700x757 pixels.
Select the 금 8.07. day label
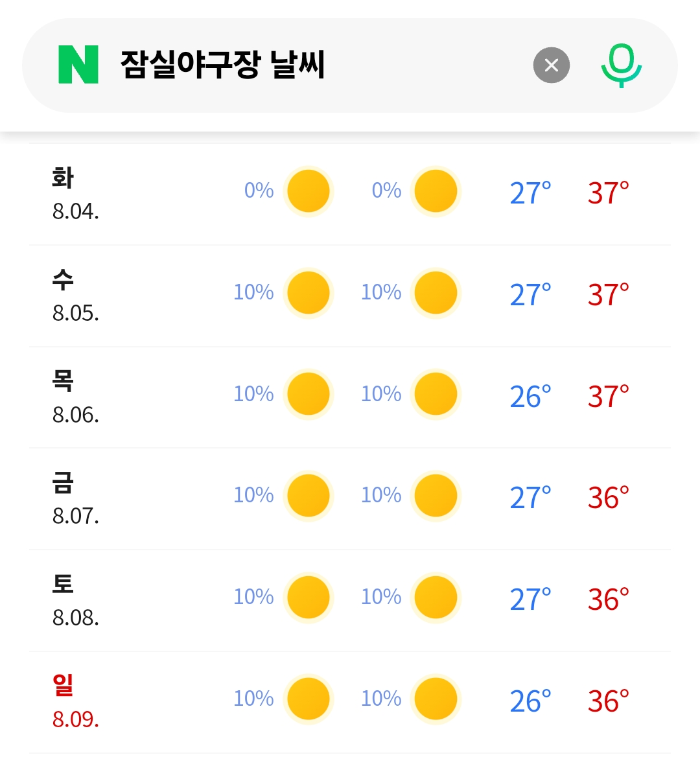tap(76, 498)
